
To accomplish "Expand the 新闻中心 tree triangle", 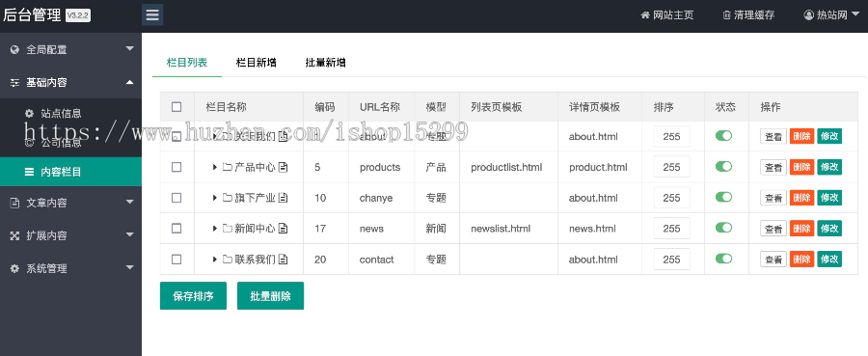I will pyautogui.click(x=215, y=228).
